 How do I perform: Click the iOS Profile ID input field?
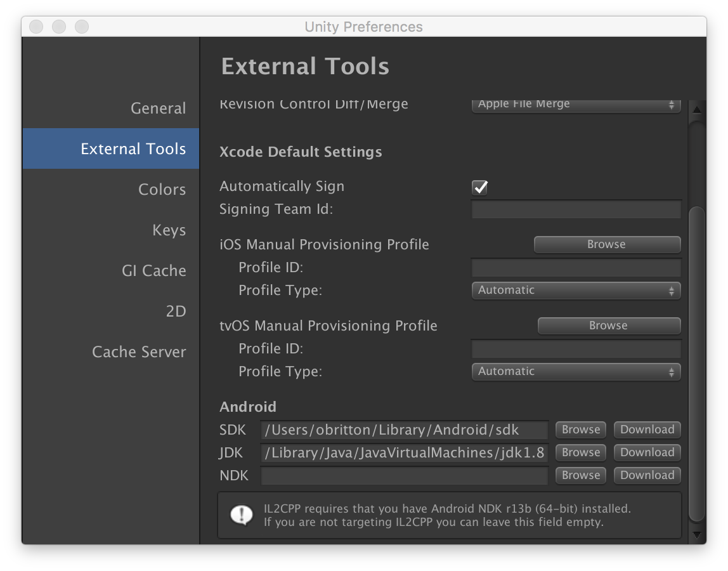point(575,267)
